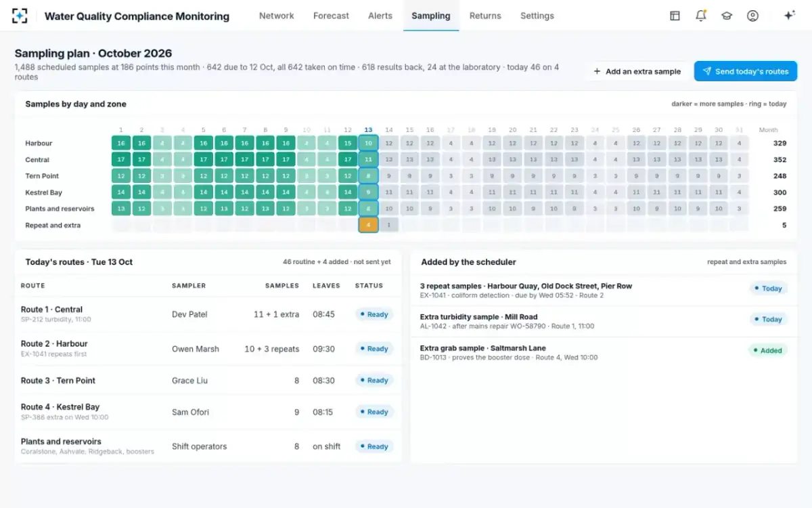Screen dimensions: 812x508
Task: Open the Route 4 · Kestrel Bay row
Action: click(x=208, y=412)
